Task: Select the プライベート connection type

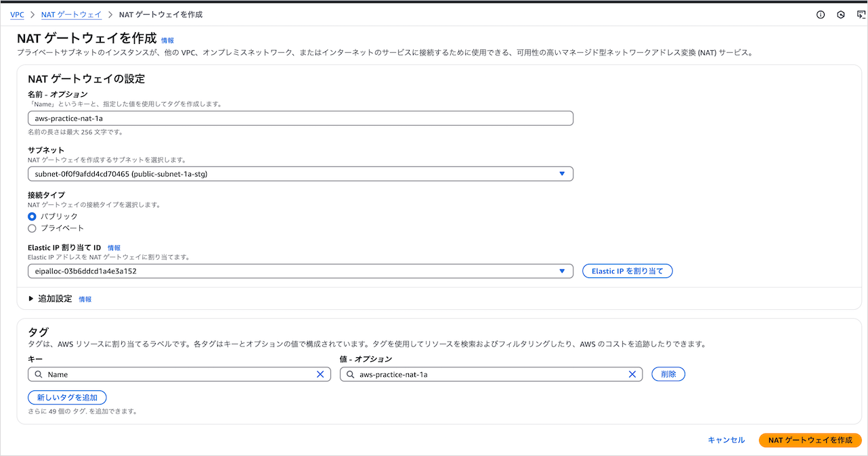Action: pyautogui.click(x=32, y=229)
